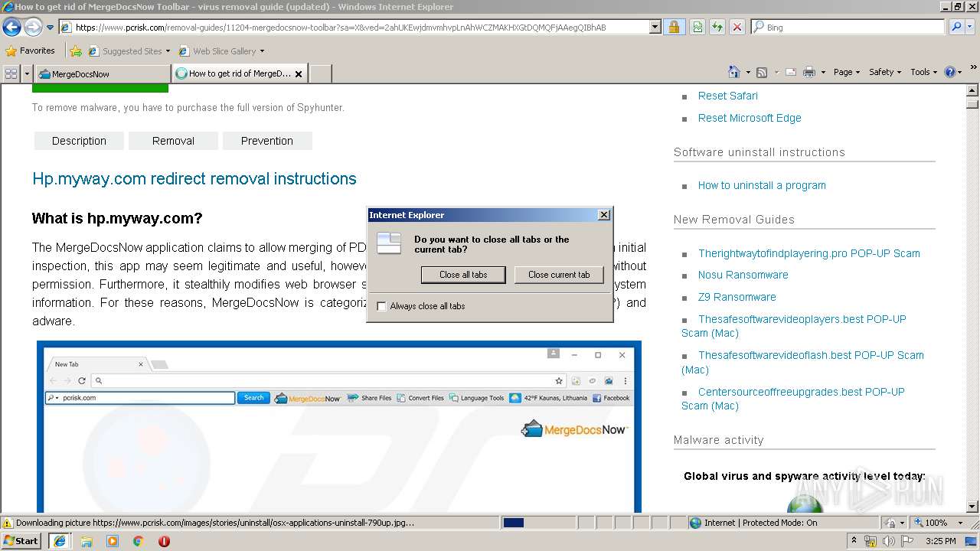Switch to Description section tab
This screenshot has height=551, width=980.
pos(79,141)
